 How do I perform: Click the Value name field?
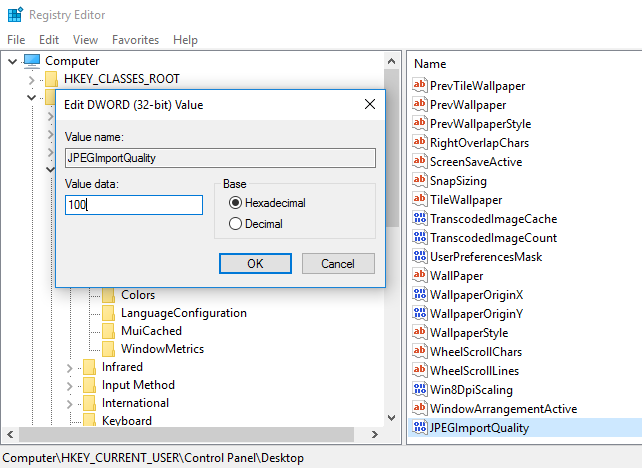point(220,158)
